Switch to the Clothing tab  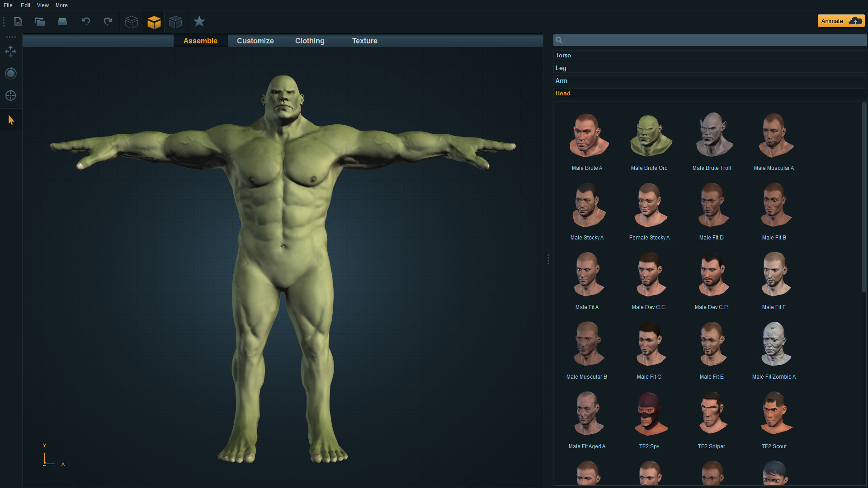tap(309, 41)
